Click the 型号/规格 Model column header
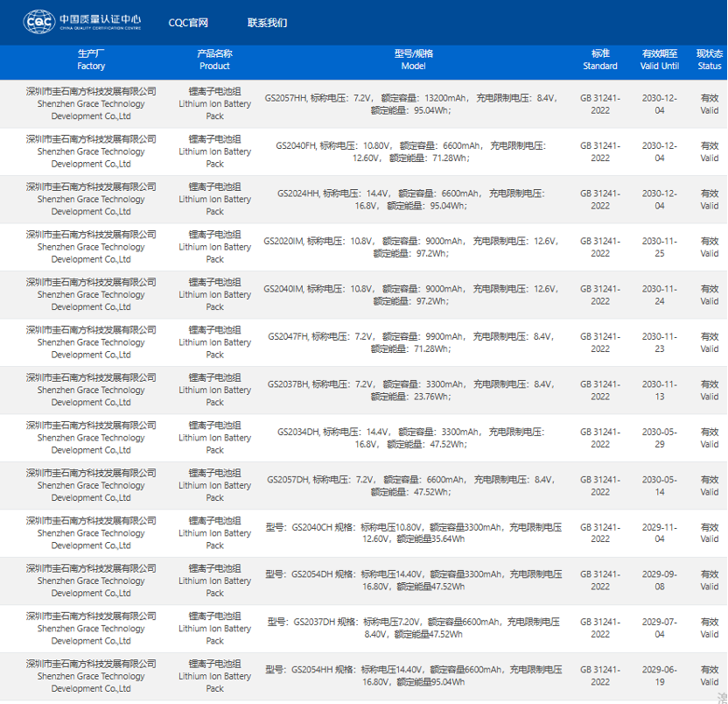The height and width of the screenshot is (704, 728). tap(413, 60)
